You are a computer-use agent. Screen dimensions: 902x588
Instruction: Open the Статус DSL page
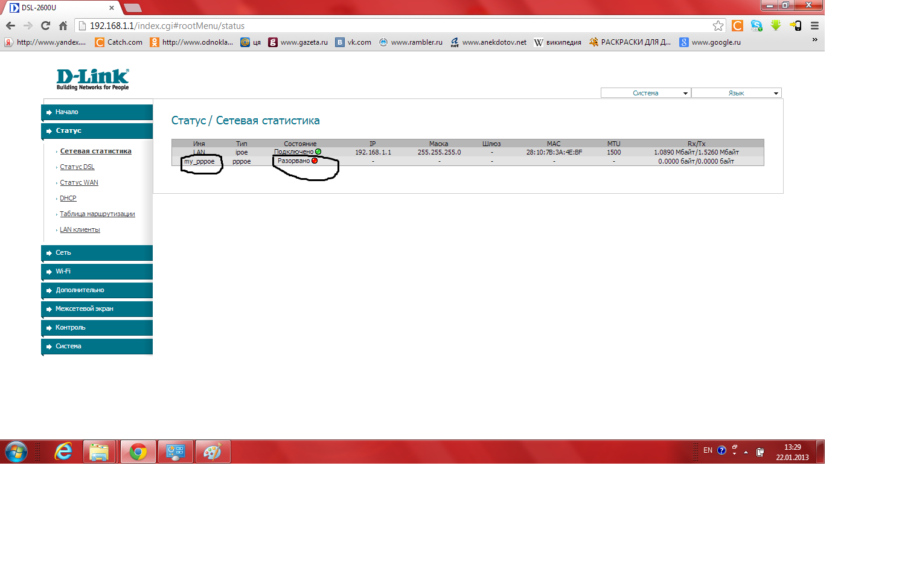click(77, 167)
